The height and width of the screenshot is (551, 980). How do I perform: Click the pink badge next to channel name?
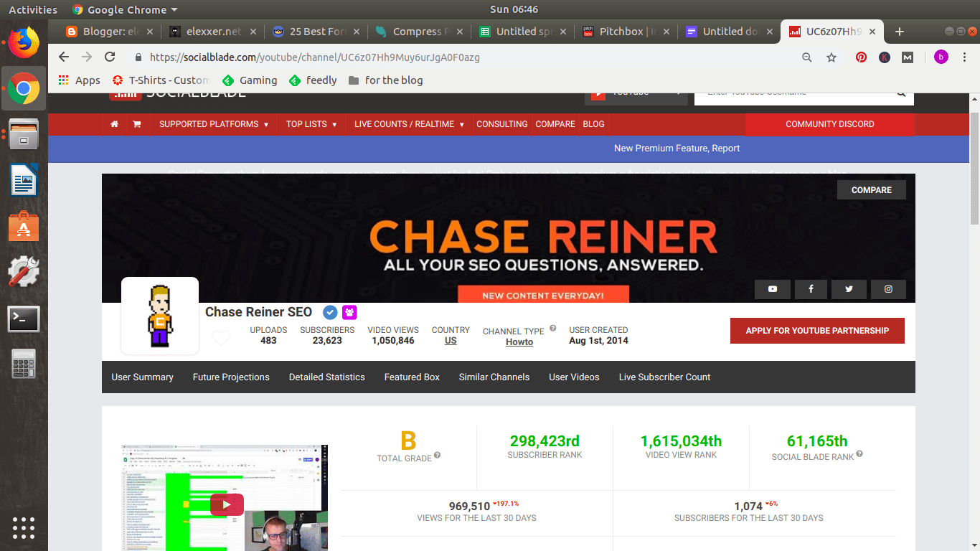click(x=349, y=312)
